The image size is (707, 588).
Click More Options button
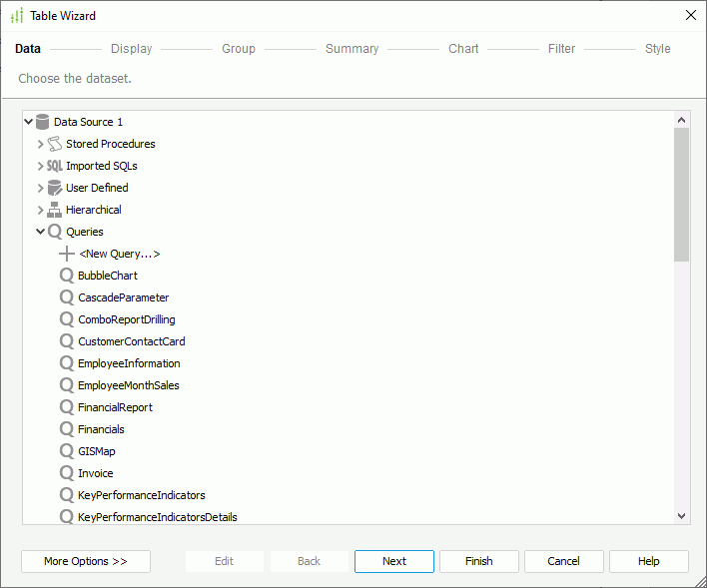point(86,561)
